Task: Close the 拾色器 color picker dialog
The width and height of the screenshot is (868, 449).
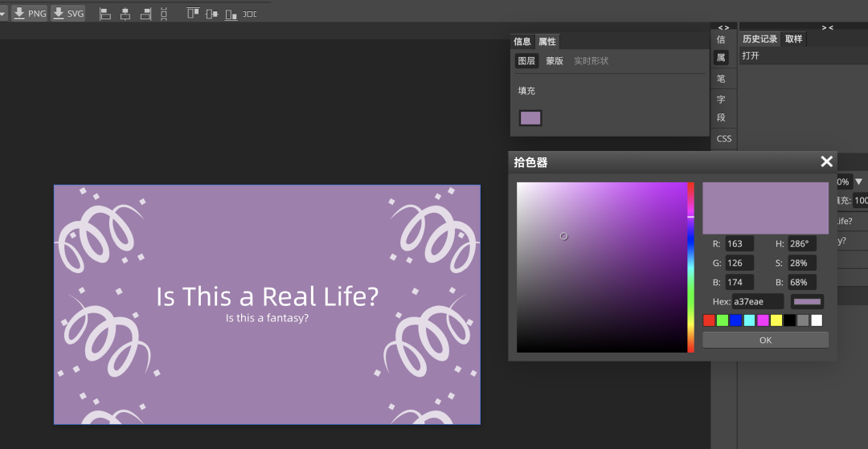Action: point(826,161)
